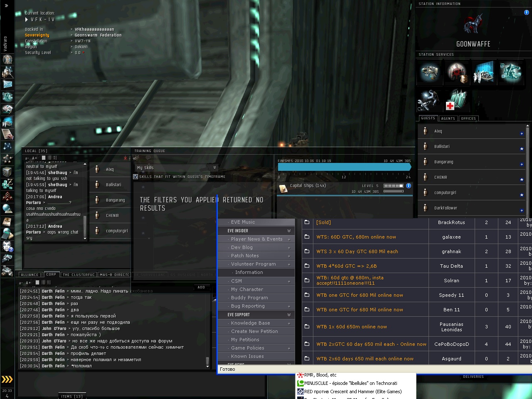This screenshot has height=399, width=532.
Task: Open the Repair Shop station service
Action: [x=429, y=100]
